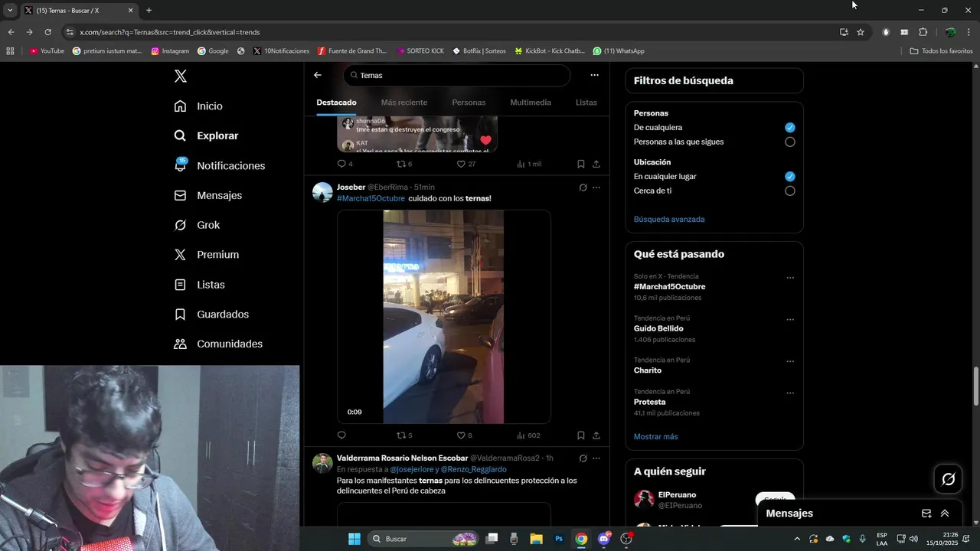The image size is (980, 551).
Task: Select the Destacado tab
Action: (336, 103)
